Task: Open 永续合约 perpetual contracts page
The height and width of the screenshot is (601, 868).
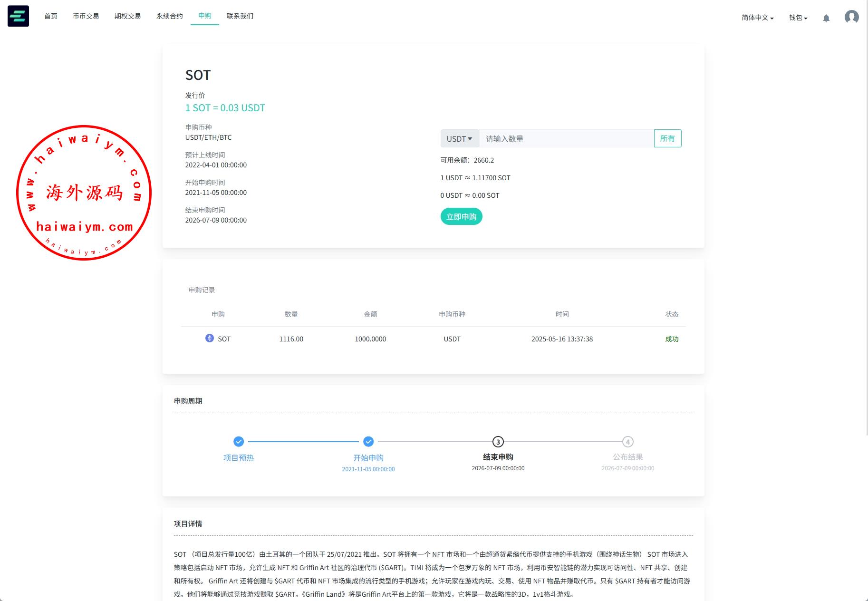Action: 169,16
